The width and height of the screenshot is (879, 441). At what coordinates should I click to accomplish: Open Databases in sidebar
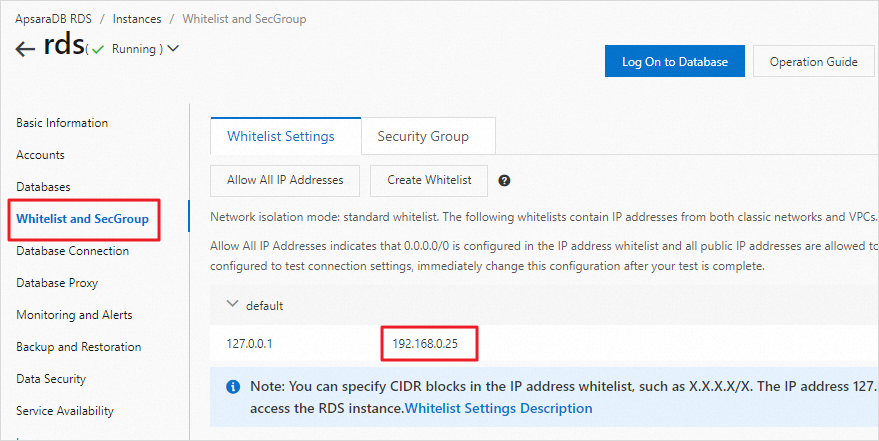click(43, 187)
